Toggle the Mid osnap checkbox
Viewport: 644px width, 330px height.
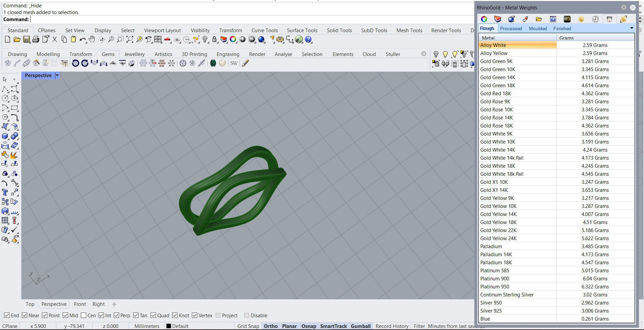click(x=65, y=315)
